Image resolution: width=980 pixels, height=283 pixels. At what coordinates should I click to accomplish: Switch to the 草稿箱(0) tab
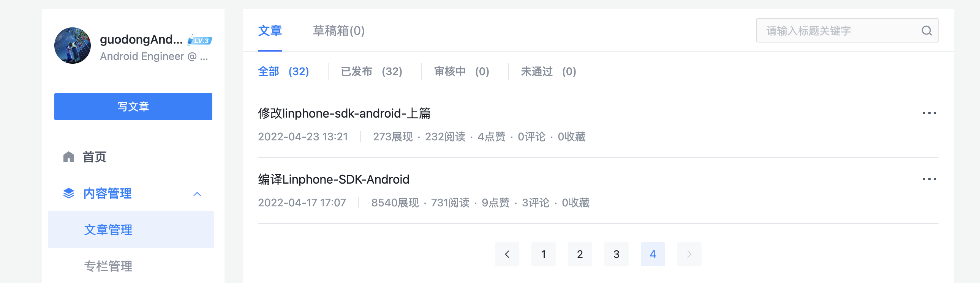pos(338,30)
